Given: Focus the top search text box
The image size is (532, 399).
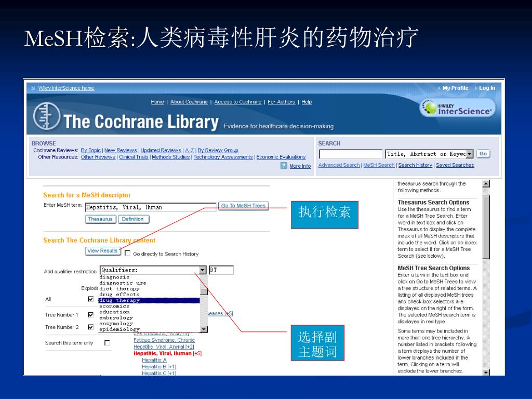Looking at the screenshot, I should (x=351, y=154).
